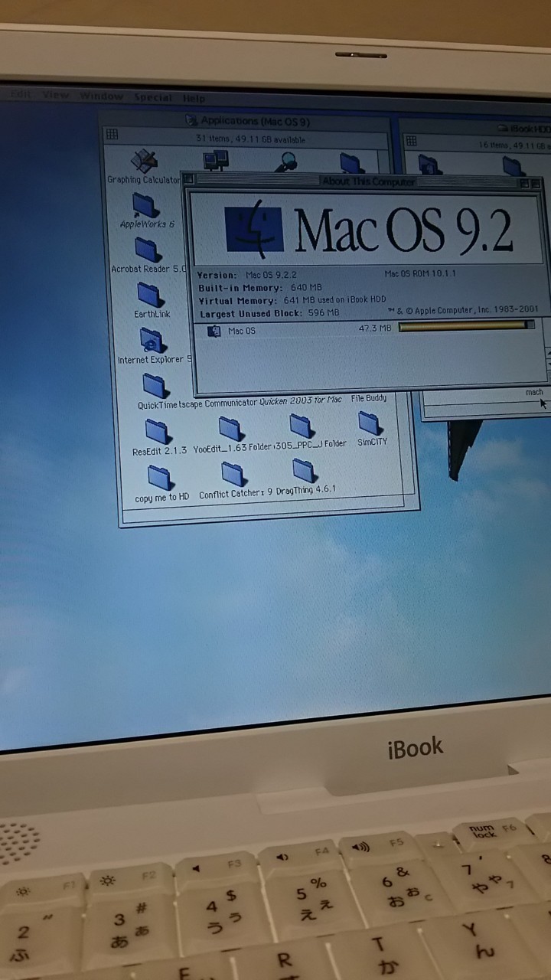Screen dimensions: 551x980
Task: Zoom the About This Computer window
Action: pos(524,183)
